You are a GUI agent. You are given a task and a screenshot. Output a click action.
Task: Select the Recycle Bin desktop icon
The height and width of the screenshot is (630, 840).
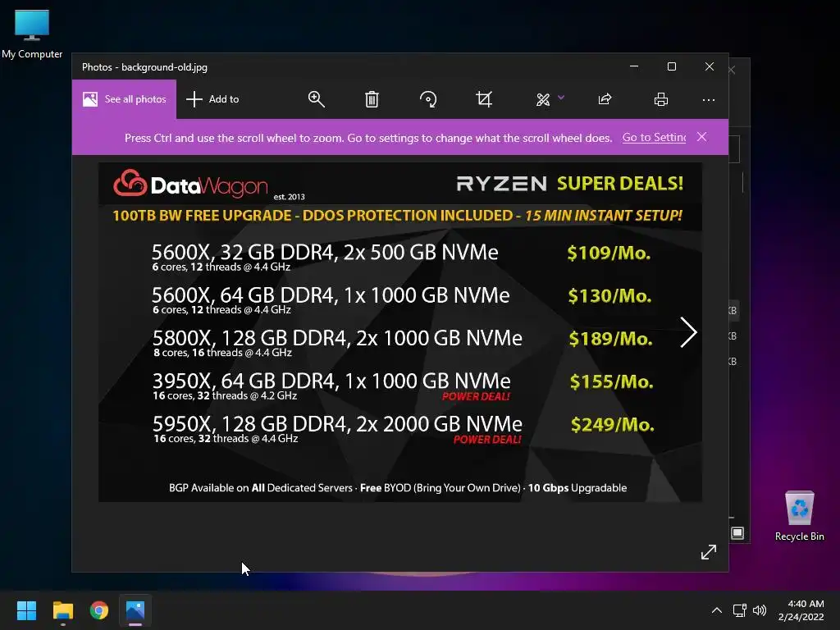click(799, 516)
